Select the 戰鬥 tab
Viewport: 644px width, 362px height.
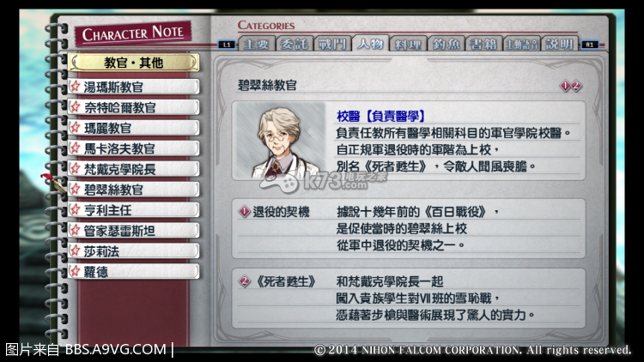(x=331, y=44)
